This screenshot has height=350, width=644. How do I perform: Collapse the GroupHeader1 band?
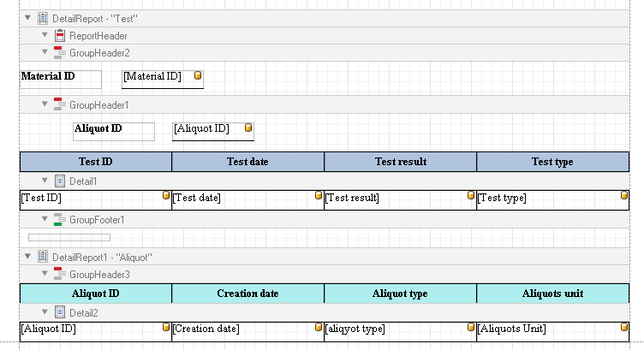pos(45,104)
